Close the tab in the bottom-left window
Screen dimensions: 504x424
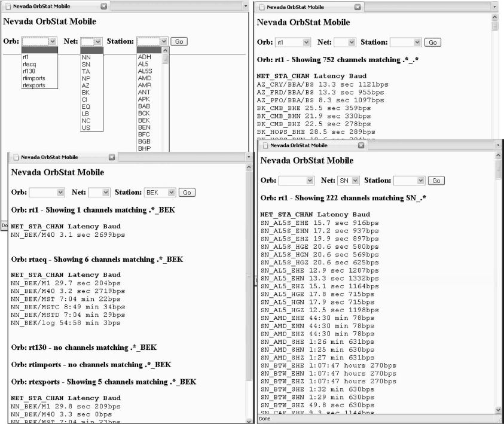112,157
